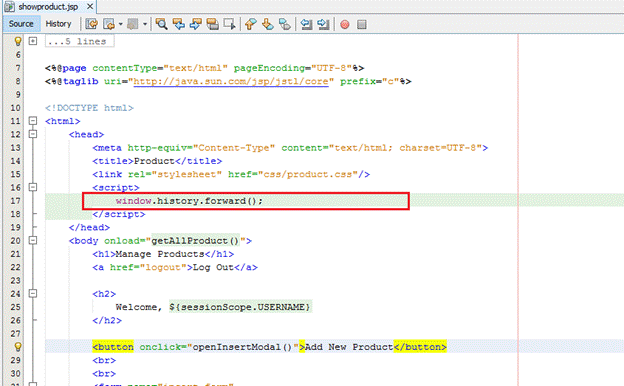Collapse the <script> fold at line 16
Image resolution: width=624 pixels, height=386 pixels.
click(33, 187)
